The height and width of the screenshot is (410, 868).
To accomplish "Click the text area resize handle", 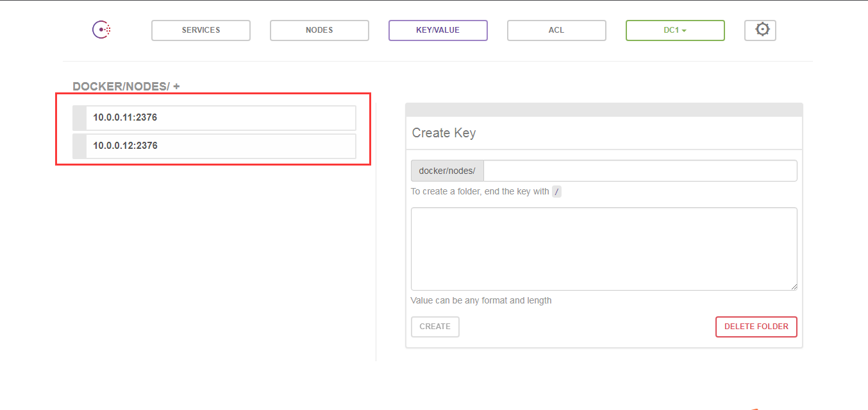I will [794, 287].
